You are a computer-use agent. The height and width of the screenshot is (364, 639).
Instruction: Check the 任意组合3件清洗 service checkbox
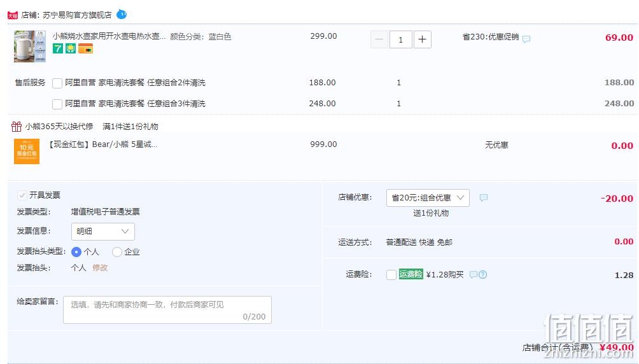tap(57, 104)
